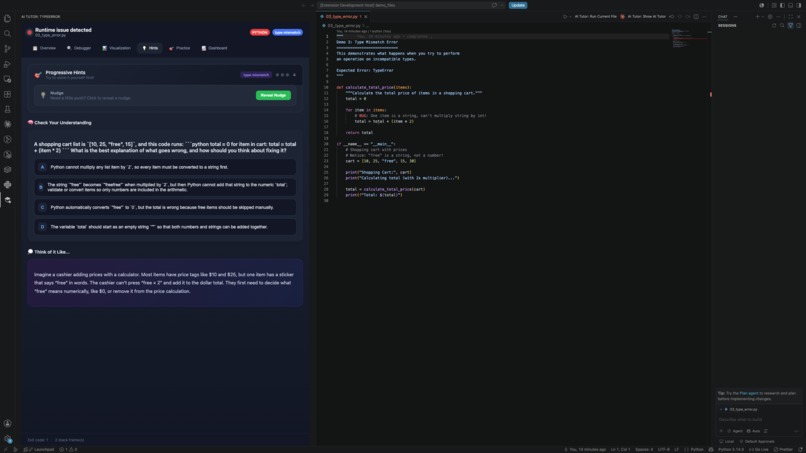Click the Run Python file play icon

tap(564, 16)
